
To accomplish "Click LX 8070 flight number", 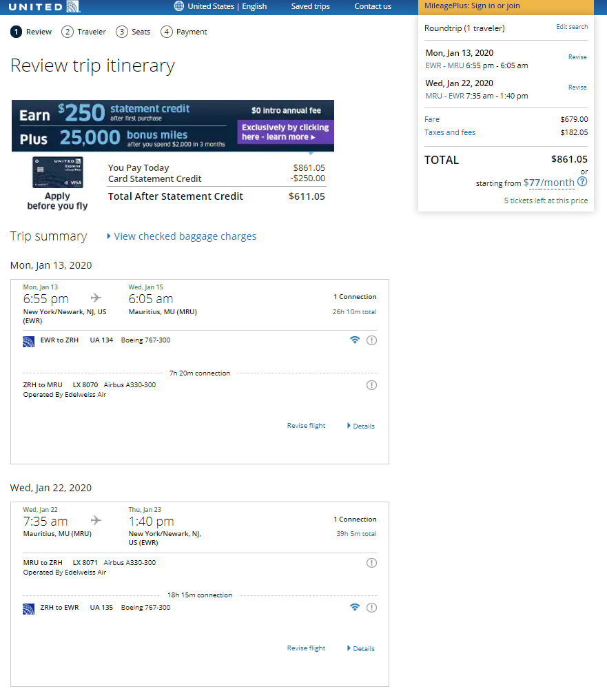I will [x=85, y=385].
